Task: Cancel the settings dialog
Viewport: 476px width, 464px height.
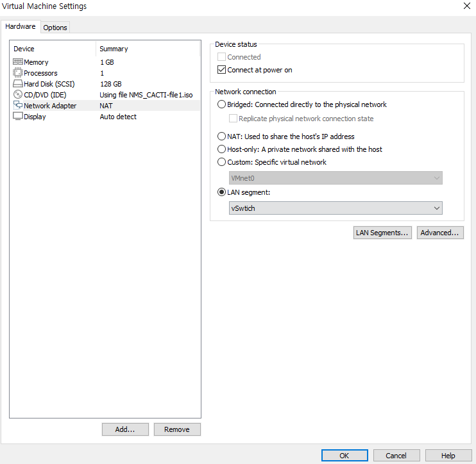Action: click(396, 456)
